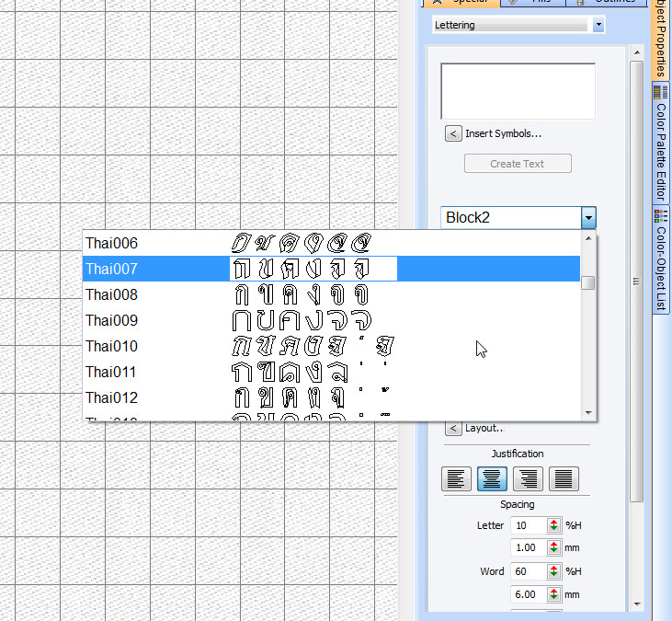672x621 pixels.
Task: Open the Layout options arrow button
Action: point(453,428)
